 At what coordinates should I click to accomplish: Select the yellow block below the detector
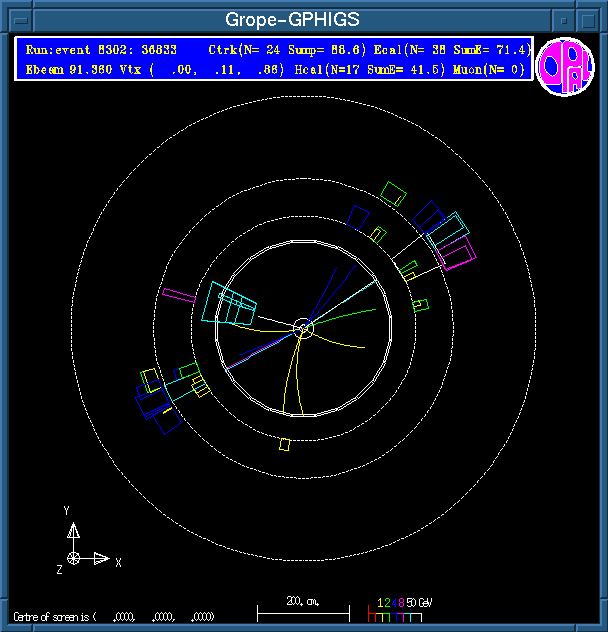[x=285, y=444]
